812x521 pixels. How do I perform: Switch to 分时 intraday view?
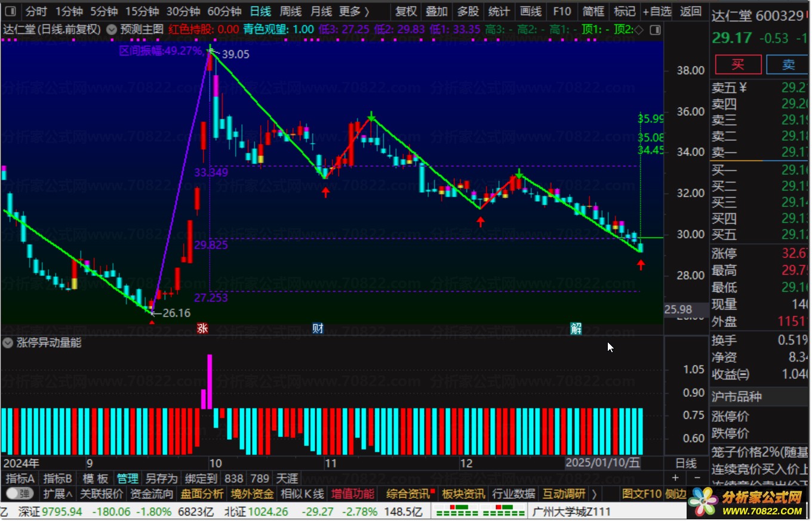pyautogui.click(x=36, y=11)
